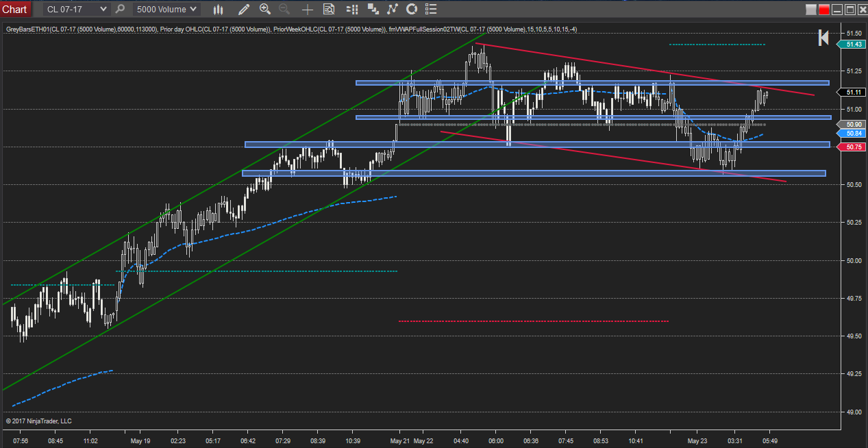
Task: Click the 49.00 price axis label
Action: point(854,412)
